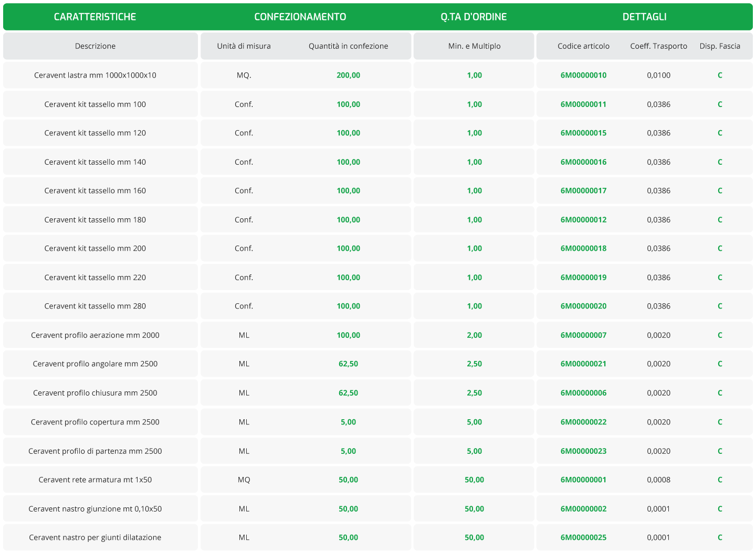Select Ceravent profilo copertura mm 2500 description
Image resolution: width=756 pixels, height=553 pixels.
pos(95,422)
